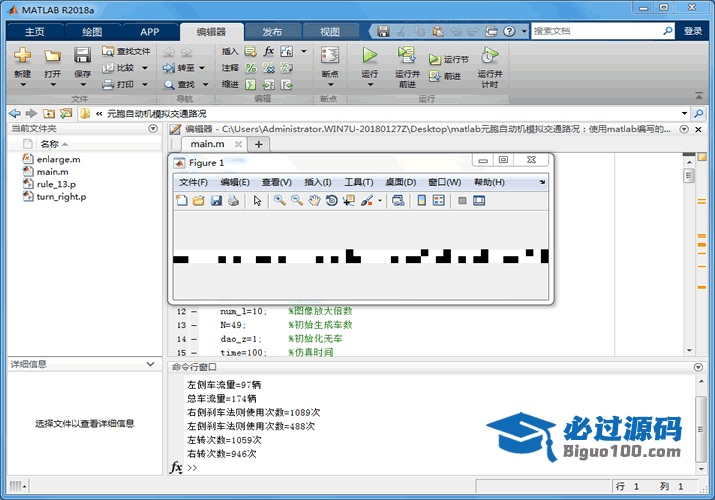Click Run Section button
The image size is (715, 500).
tap(449, 59)
